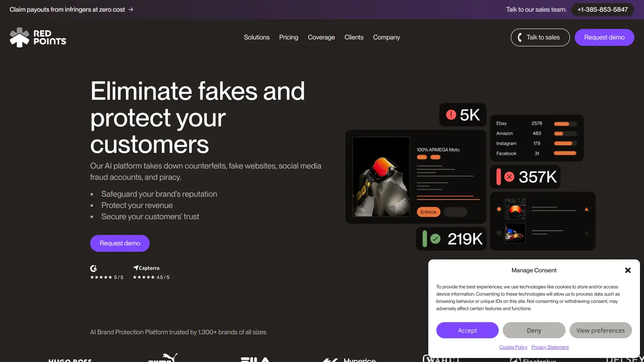
Task: Click the red X icon beside 357K
Action: click(x=509, y=177)
